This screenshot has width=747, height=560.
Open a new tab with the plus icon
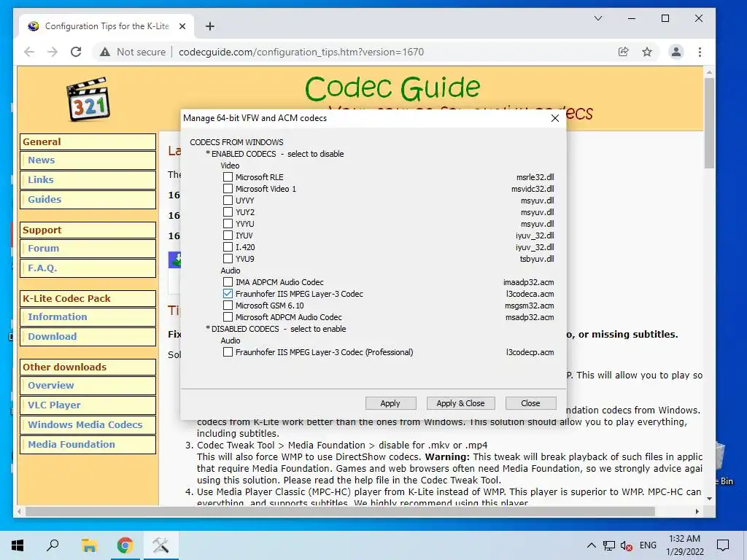(210, 26)
